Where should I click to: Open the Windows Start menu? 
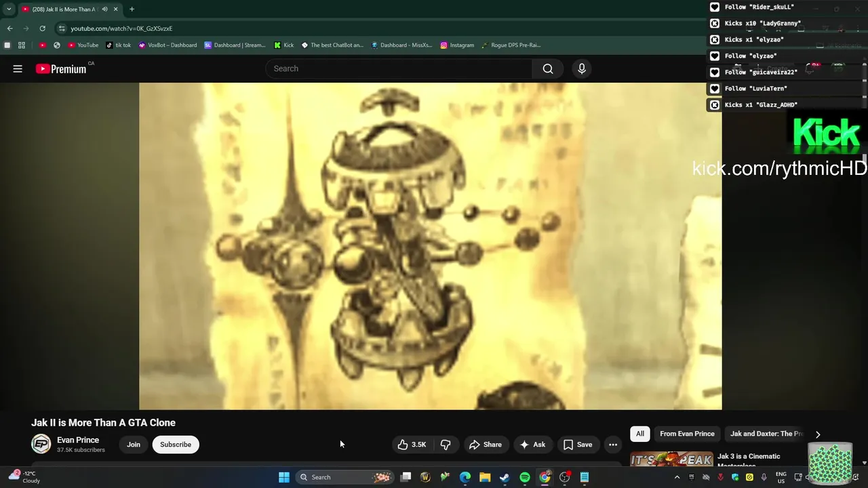click(284, 477)
